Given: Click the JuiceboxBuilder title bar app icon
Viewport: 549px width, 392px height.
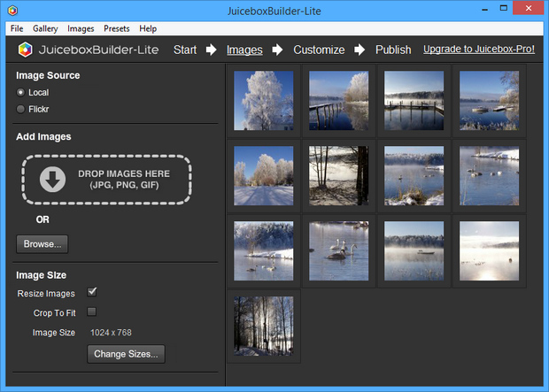Looking at the screenshot, I should (12, 11).
